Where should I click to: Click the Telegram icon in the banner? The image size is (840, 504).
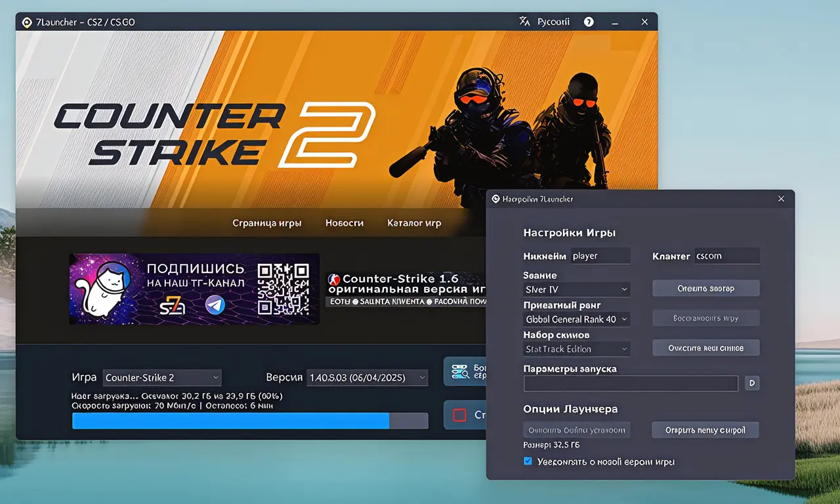click(x=215, y=304)
